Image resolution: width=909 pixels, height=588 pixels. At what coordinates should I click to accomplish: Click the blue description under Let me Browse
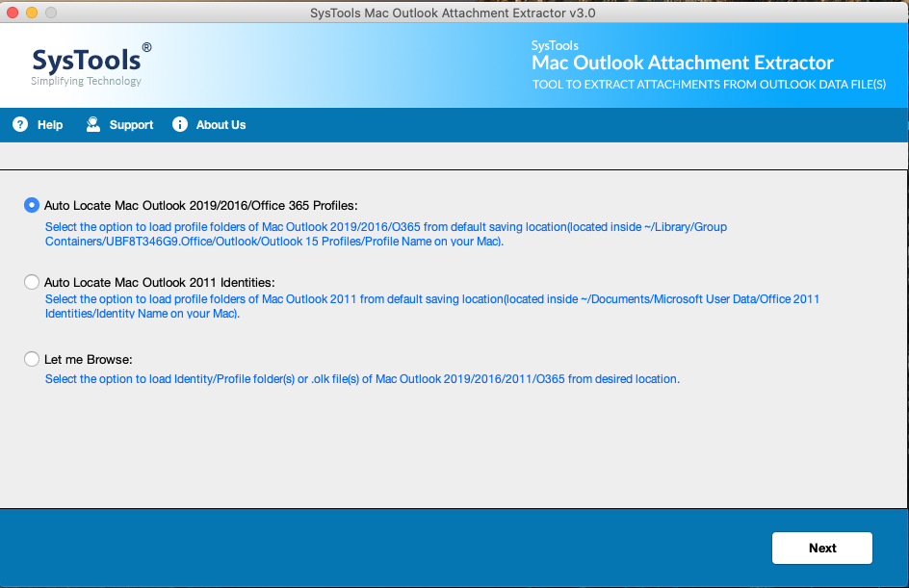tap(362, 379)
